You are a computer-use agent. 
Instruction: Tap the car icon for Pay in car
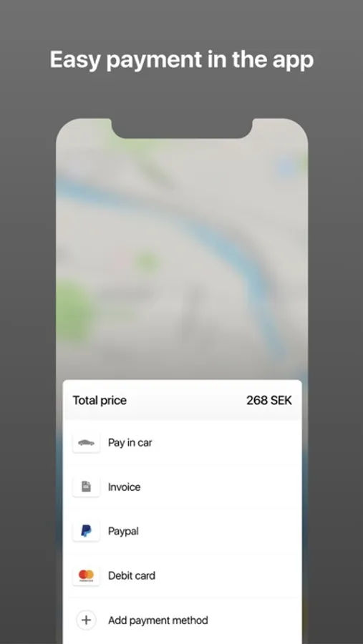[86, 443]
